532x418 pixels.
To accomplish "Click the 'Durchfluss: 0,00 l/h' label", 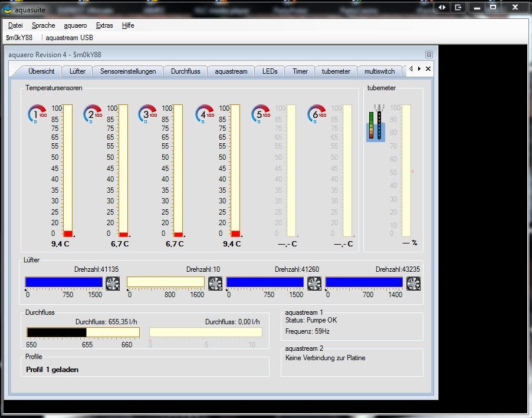I will 232,322.
